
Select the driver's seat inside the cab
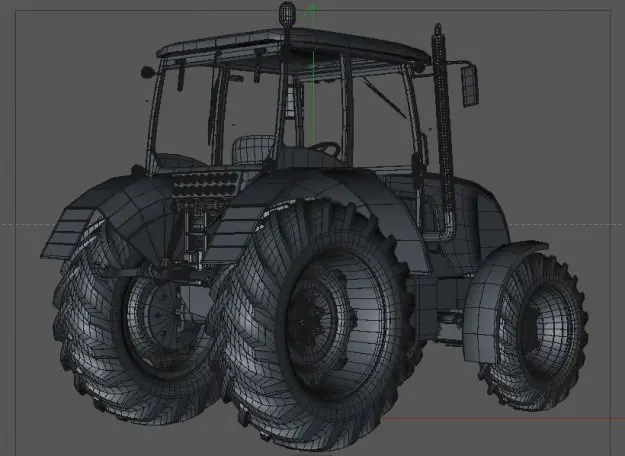click(254, 149)
